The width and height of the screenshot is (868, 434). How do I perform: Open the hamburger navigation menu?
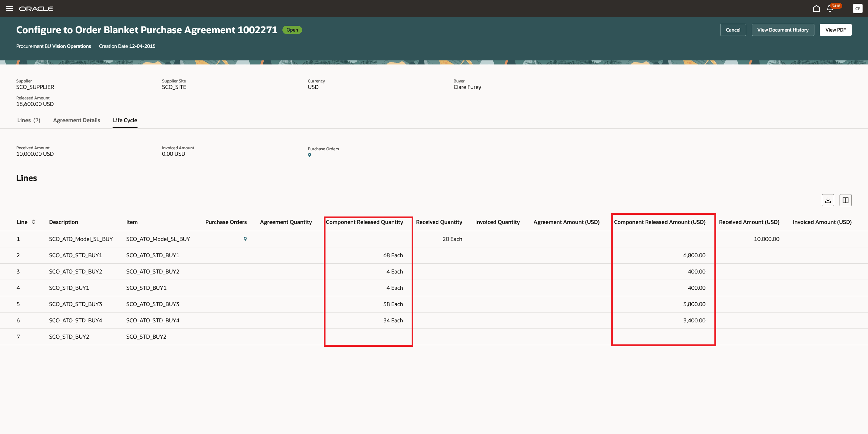(9, 8)
